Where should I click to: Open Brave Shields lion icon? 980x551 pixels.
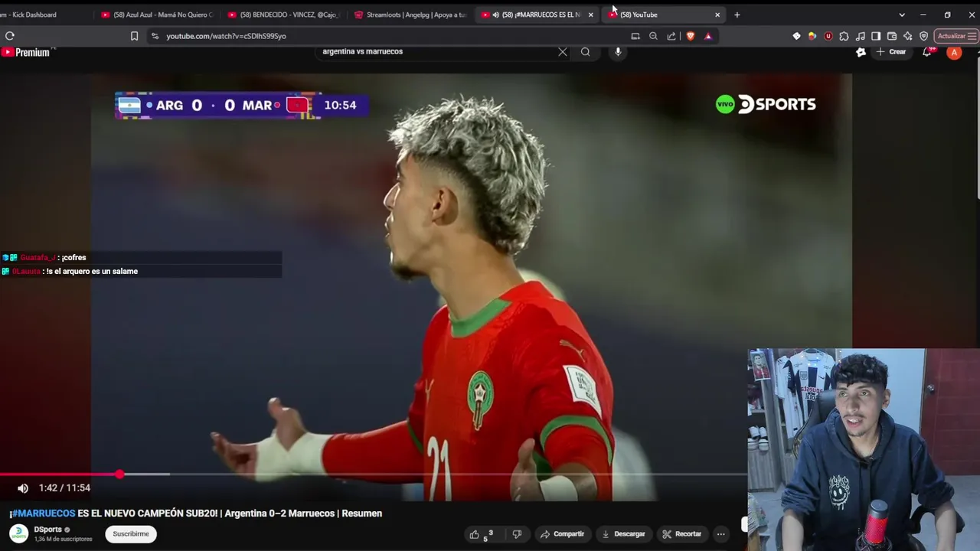click(691, 36)
